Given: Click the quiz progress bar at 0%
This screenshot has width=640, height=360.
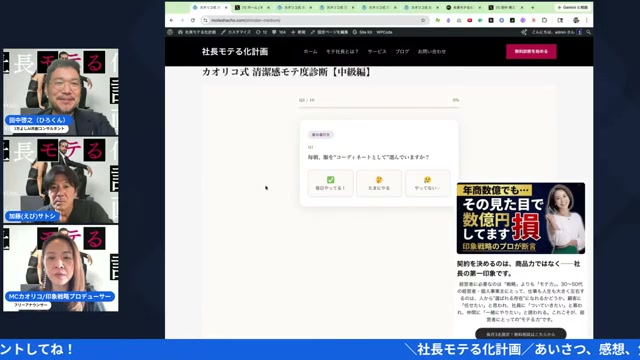Looking at the screenshot, I should click(x=379, y=108).
